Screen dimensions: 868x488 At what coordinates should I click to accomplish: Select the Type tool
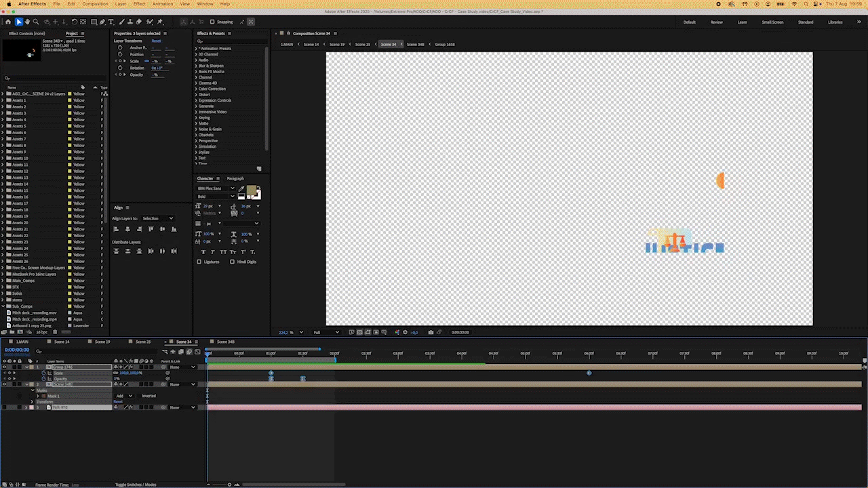[111, 22]
